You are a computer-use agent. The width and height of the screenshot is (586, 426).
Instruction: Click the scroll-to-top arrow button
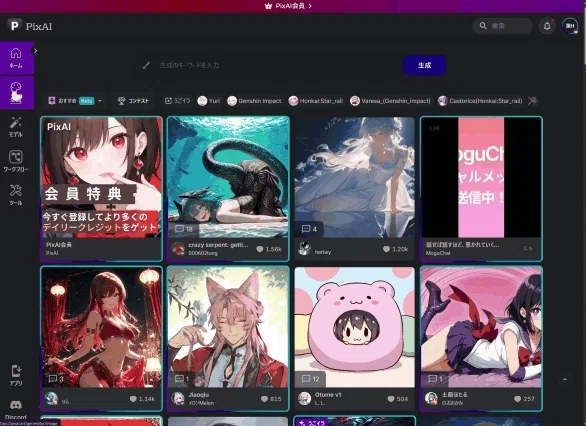tap(565, 380)
